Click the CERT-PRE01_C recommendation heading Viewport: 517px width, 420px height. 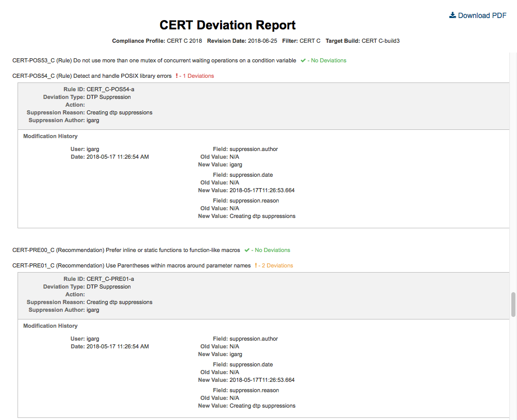click(131, 265)
